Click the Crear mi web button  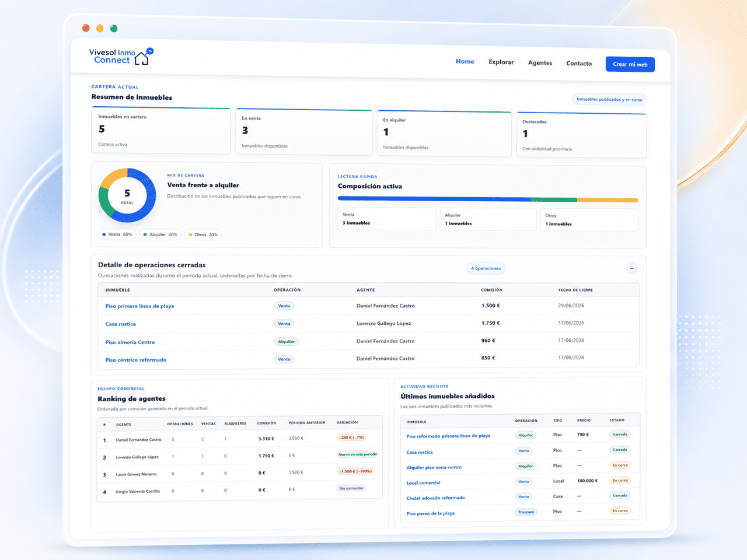pyautogui.click(x=630, y=64)
